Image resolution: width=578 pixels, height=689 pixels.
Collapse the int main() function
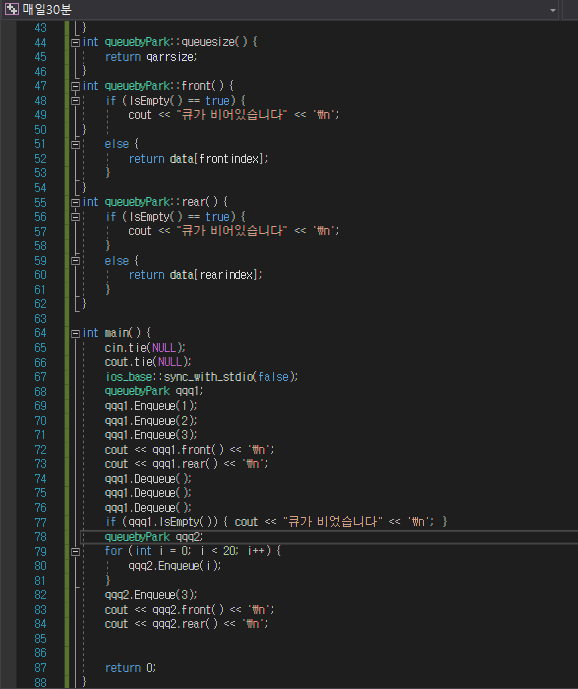(x=75, y=333)
